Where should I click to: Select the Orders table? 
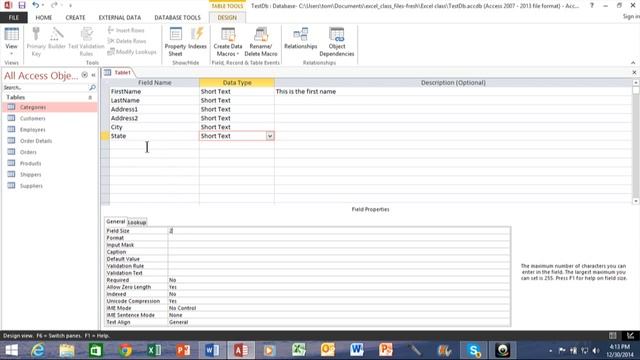point(50,152)
